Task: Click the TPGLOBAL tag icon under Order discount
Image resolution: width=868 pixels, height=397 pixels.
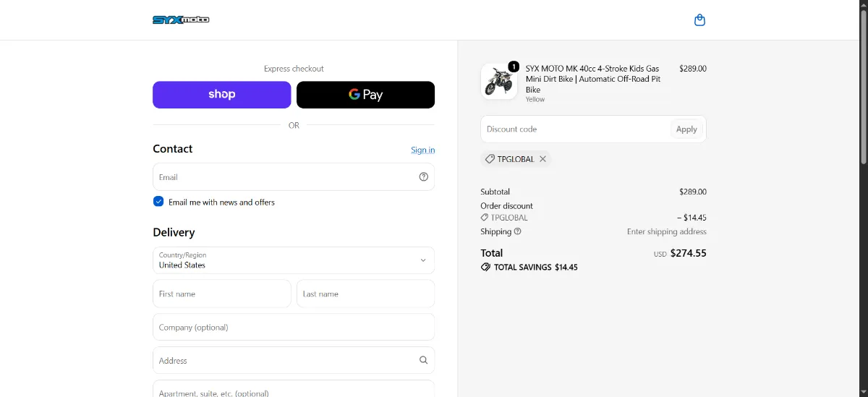Action: [x=485, y=218]
